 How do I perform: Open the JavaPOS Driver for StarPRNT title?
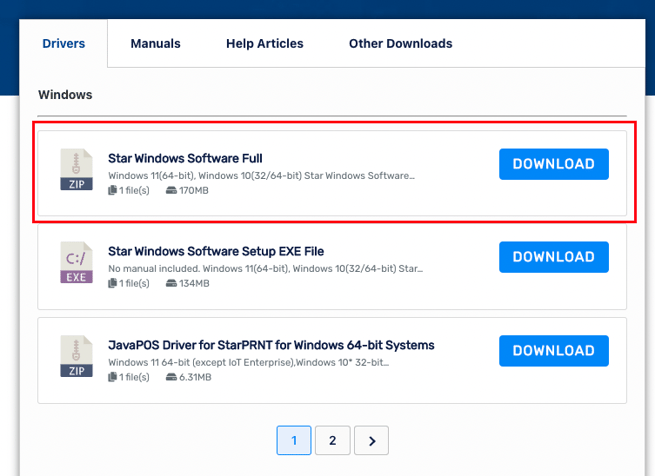pos(271,345)
